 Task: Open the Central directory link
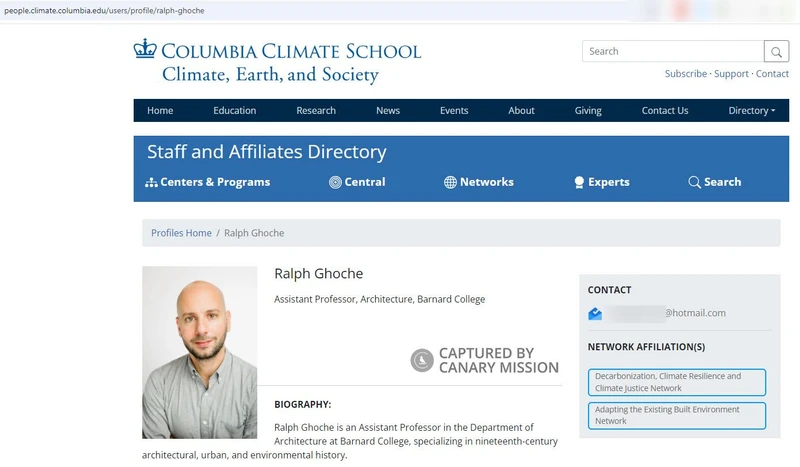(364, 182)
